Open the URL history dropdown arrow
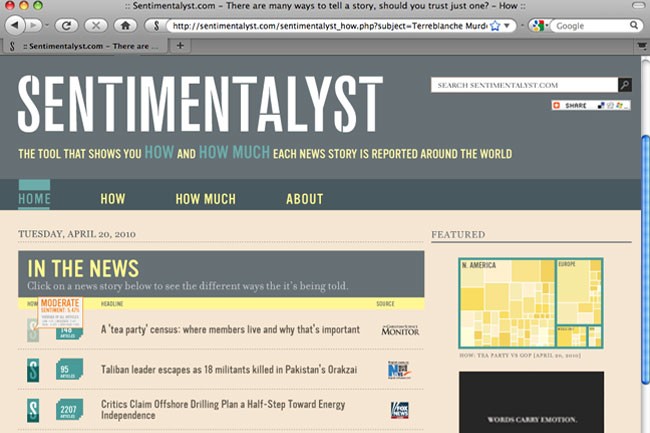This screenshot has width=650, height=433. [507, 26]
